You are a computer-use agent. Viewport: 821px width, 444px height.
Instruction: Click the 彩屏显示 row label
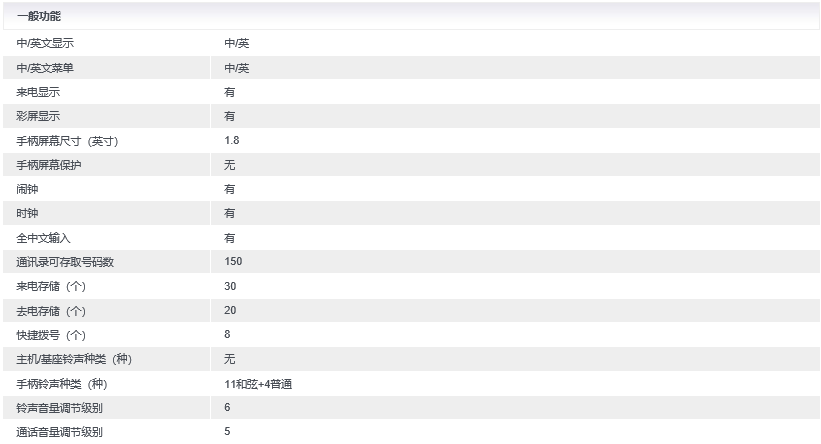[x=38, y=116]
